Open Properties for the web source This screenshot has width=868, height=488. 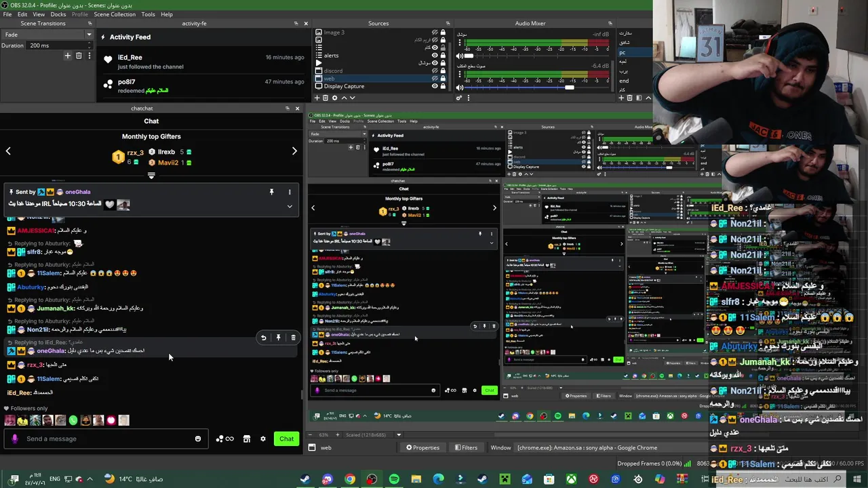click(422, 447)
